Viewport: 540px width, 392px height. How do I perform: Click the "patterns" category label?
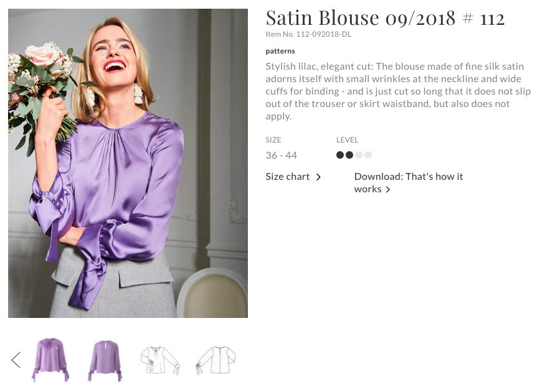pos(280,51)
